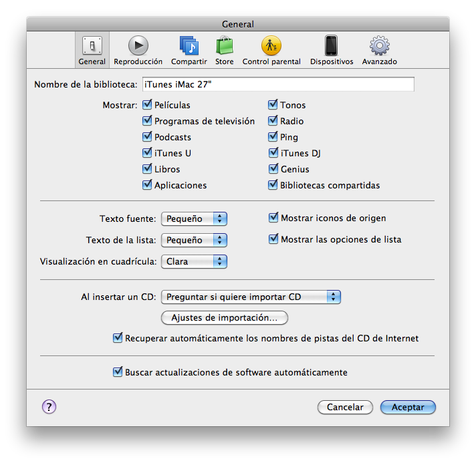Uncheck Bibliotecas compartidas
This screenshot has width=476, height=463.
273,185
